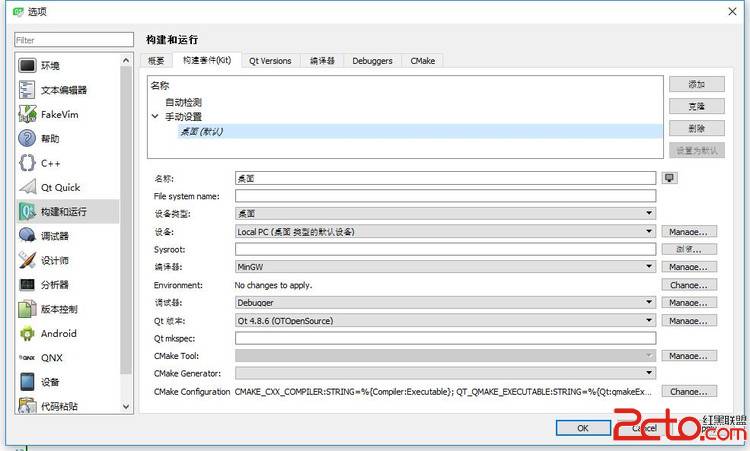Open the CMake Tool dropdown

click(x=445, y=355)
